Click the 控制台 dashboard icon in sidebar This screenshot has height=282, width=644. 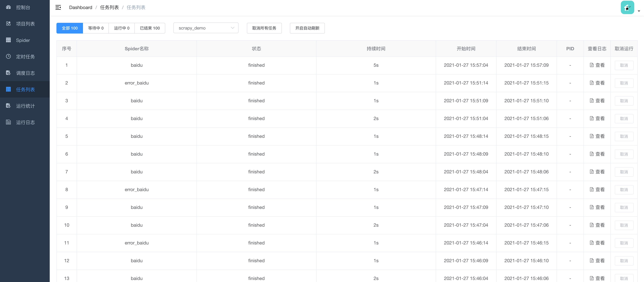pyautogui.click(x=8, y=7)
